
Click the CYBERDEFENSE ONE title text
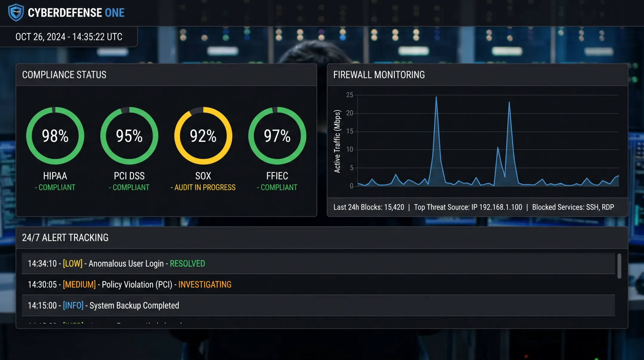(76, 13)
